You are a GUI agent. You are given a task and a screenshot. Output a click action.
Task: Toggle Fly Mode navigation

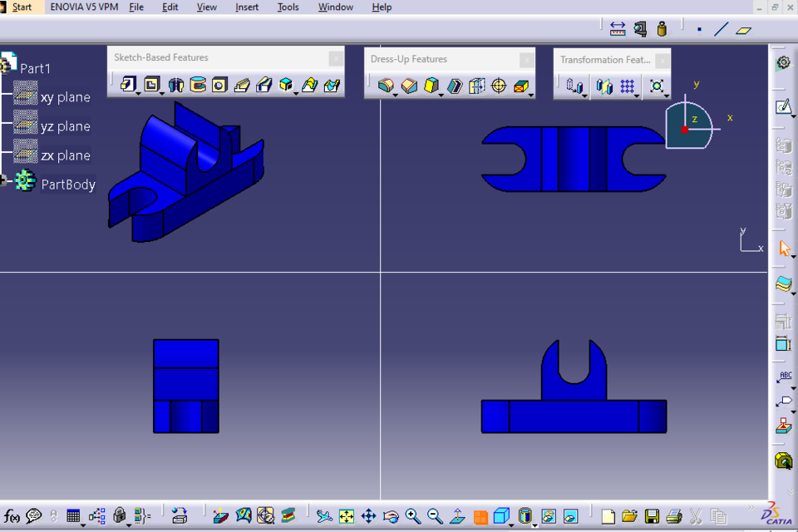(x=325, y=516)
